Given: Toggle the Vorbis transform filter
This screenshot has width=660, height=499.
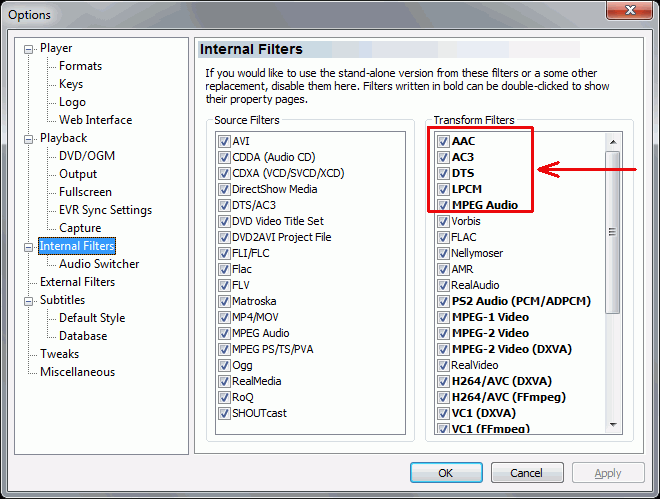Looking at the screenshot, I should 443,221.
